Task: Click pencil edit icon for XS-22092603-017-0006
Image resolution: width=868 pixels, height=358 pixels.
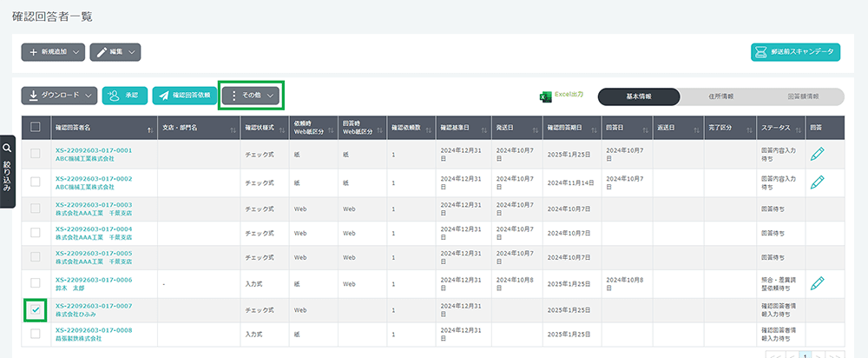Action: pyautogui.click(x=817, y=283)
